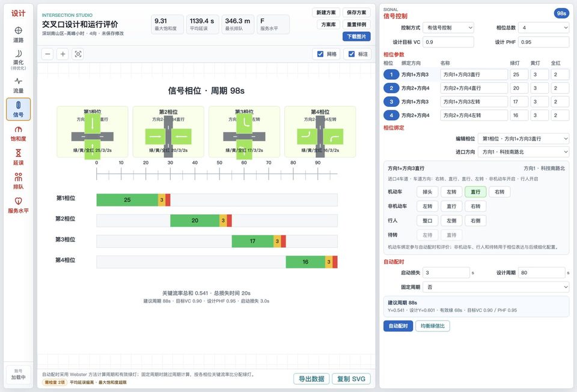Click phase 1 number badge
The height and width of the screenshot is (392, 577).
tap(391, 74)
